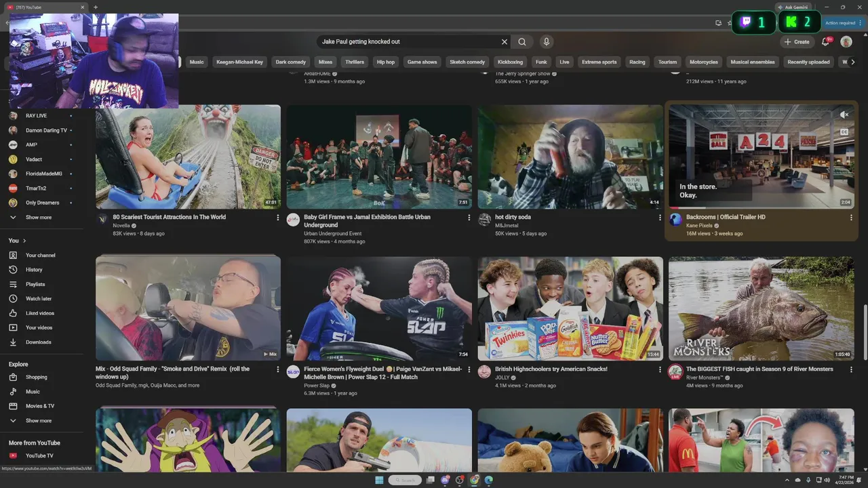Open options menu for Baby Girl Frame battle video
868x488 pixels.
(469, 218)
